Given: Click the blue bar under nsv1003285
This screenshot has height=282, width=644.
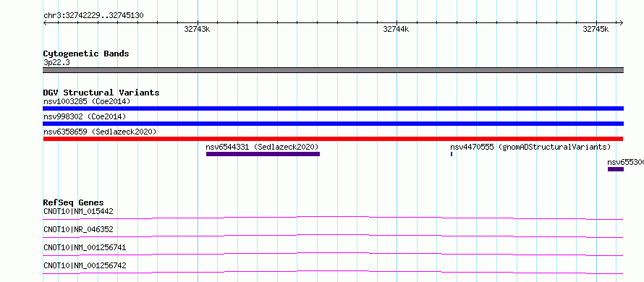Looking at the screenshot, I should (x=333, y=108).
